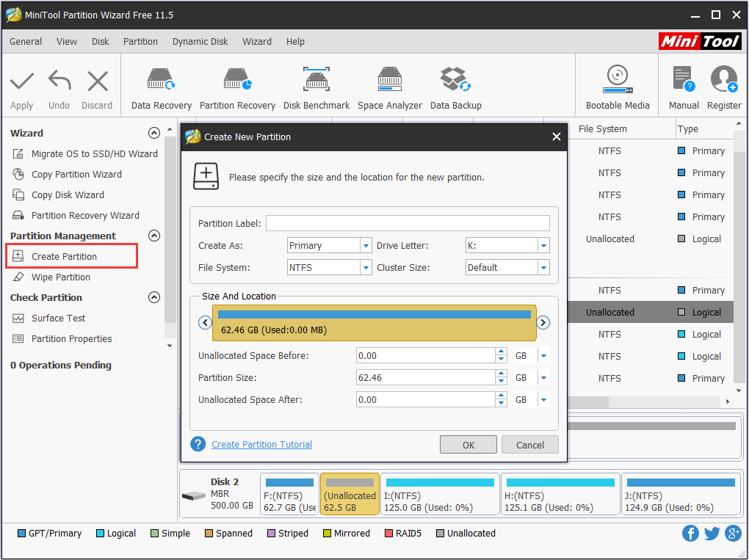Select the J:(NTFS) partition block
749x560 pixels.
[x=681, y=494]
